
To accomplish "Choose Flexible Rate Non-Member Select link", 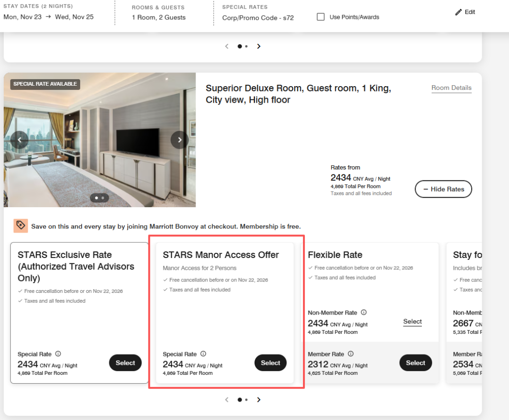I will [x=412, y=322].
